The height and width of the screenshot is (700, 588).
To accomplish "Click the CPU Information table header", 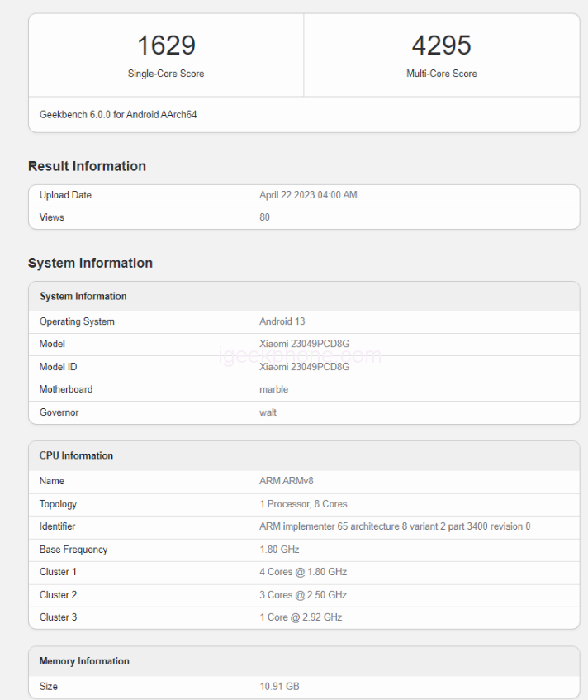I will click(76, 455).
